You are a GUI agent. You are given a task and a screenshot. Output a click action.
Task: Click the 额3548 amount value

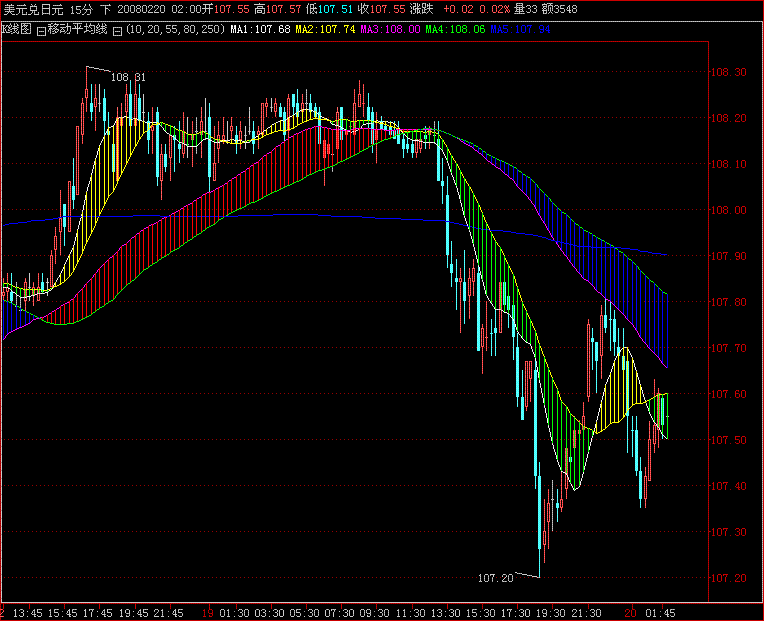tap(559, 9)
